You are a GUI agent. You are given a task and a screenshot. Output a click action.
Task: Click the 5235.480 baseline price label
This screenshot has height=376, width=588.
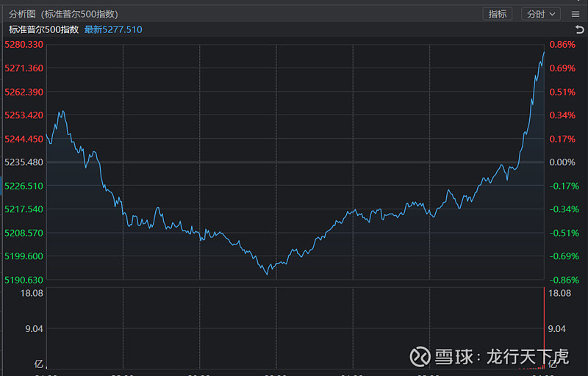24,162
